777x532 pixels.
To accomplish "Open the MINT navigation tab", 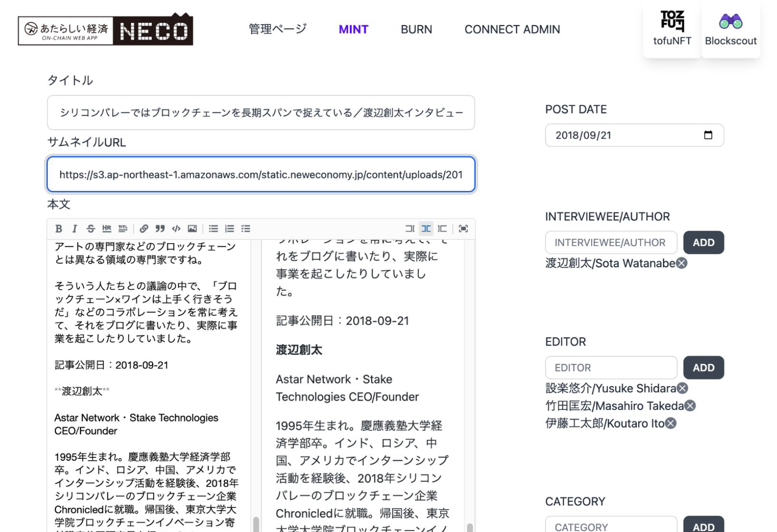I will (x=353, y=29).
